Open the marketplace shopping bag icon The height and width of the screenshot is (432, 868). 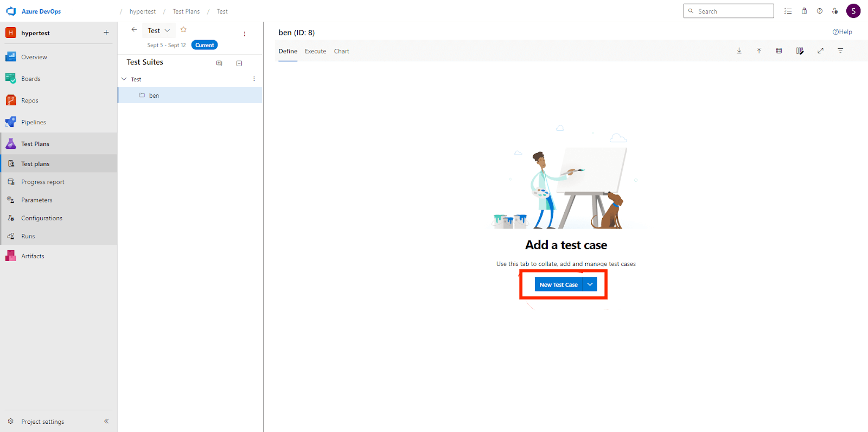tap(804, 11)
